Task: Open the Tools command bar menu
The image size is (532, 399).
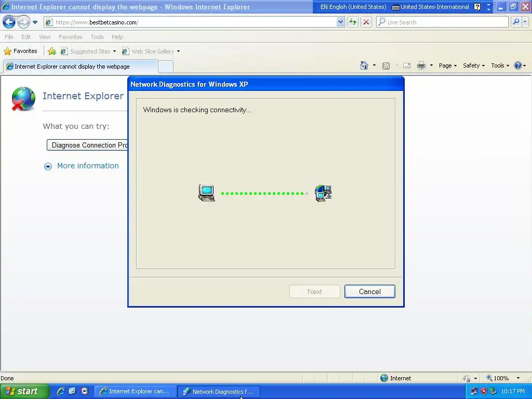Action: 500,65
